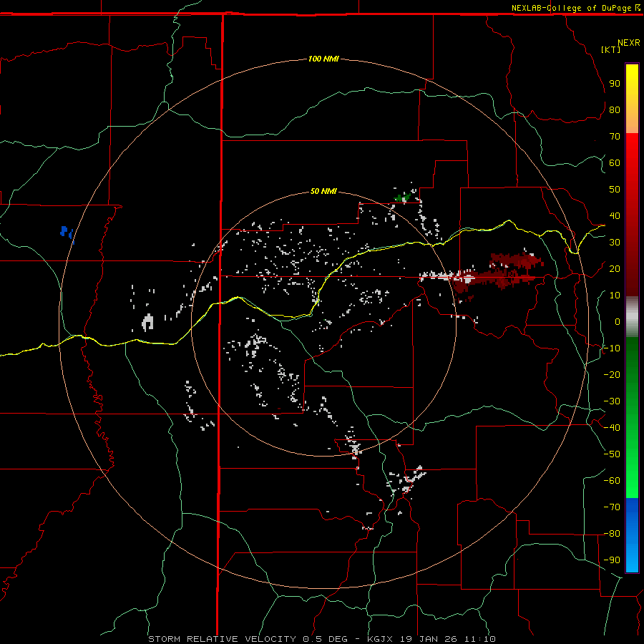Click the -40 value on the velocity scale
This screenshot has width=644, height=644.
tap(612, 428)
